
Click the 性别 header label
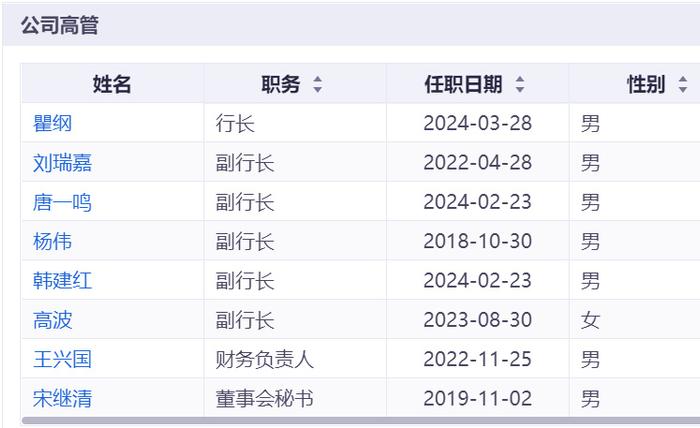click(646, 85)
